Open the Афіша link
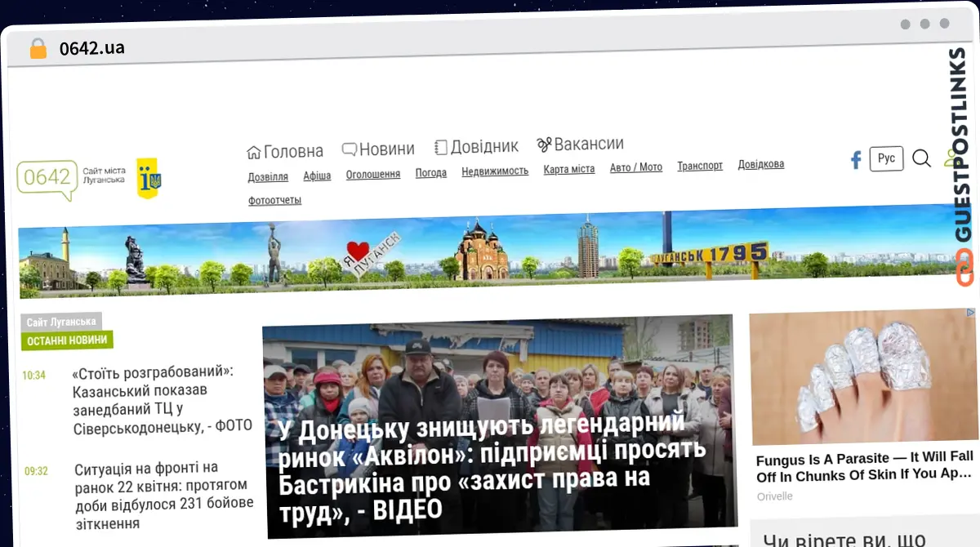 point(317,176)
